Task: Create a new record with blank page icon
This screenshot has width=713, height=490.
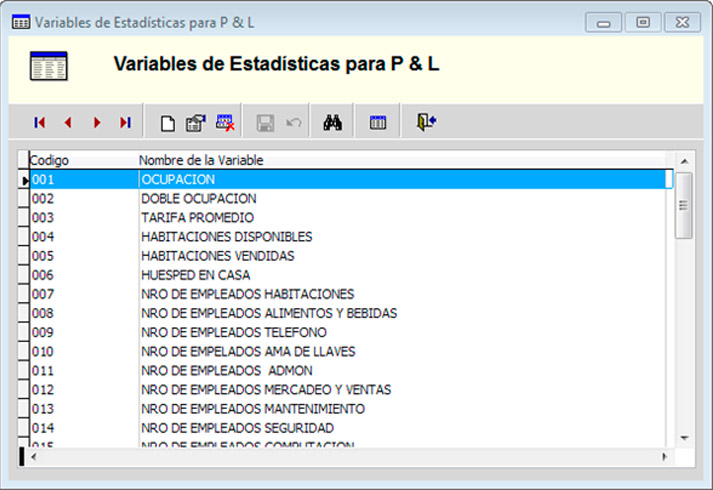Action: point(168,123)
